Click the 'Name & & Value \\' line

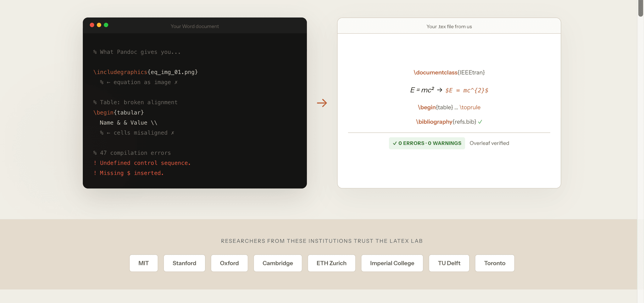pos(128,123)
